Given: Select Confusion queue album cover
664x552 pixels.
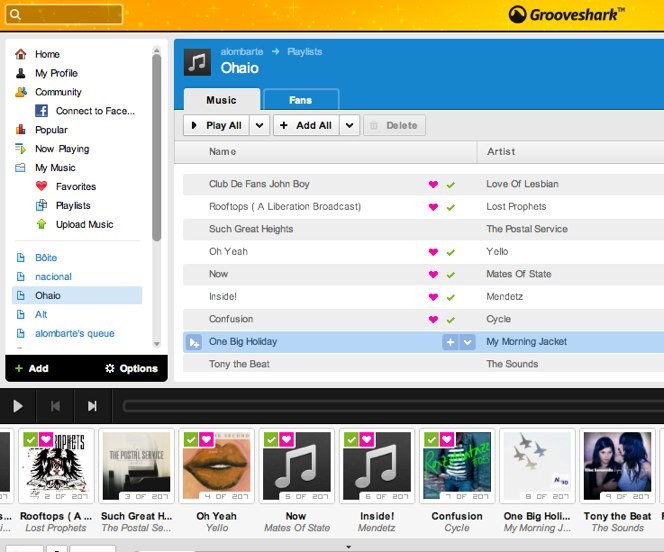Looking at the screenshot, I should pyautogui.click(x=457, y=466).
